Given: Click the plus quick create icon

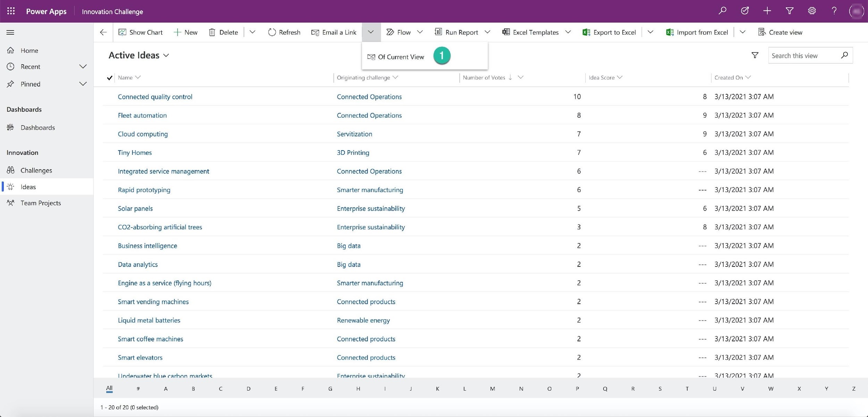Looking at the screenshot, I should pyautogui.click(x=767, y=11).
